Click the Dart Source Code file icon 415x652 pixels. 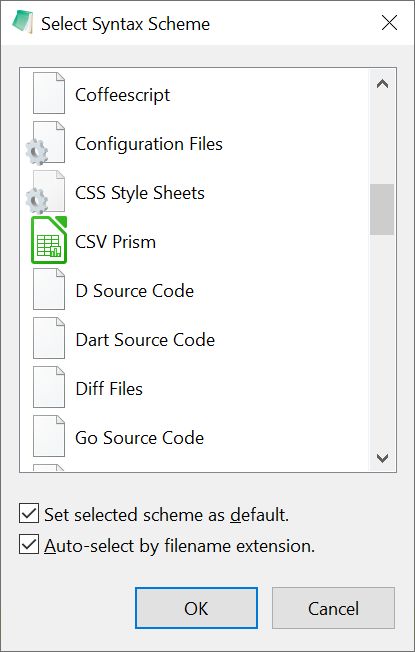click(x=49, y=338)
